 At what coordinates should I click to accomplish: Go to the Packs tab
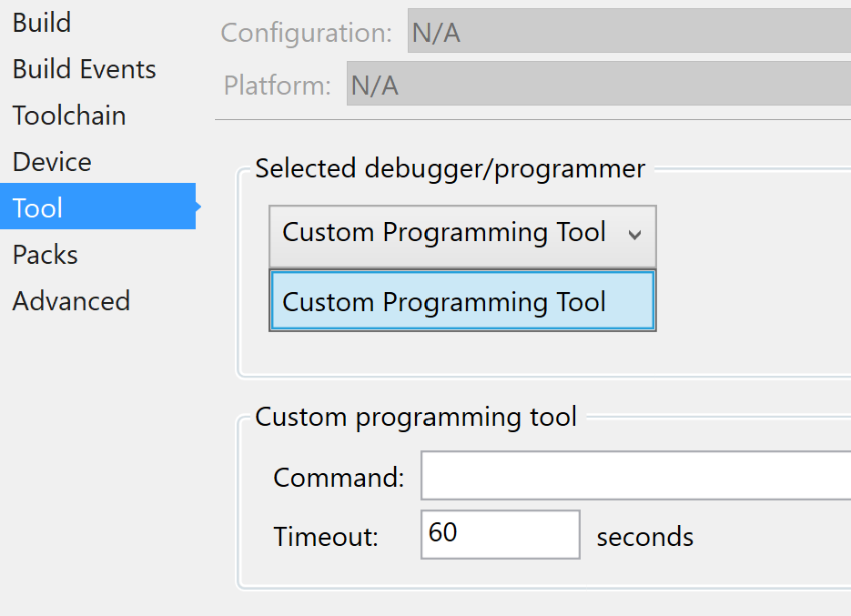[45, 255]
